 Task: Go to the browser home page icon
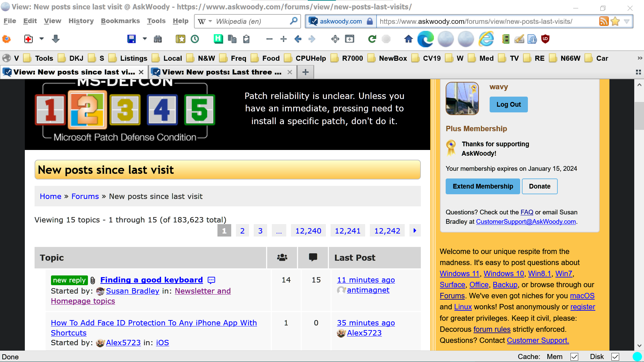[x=408, y=39]
